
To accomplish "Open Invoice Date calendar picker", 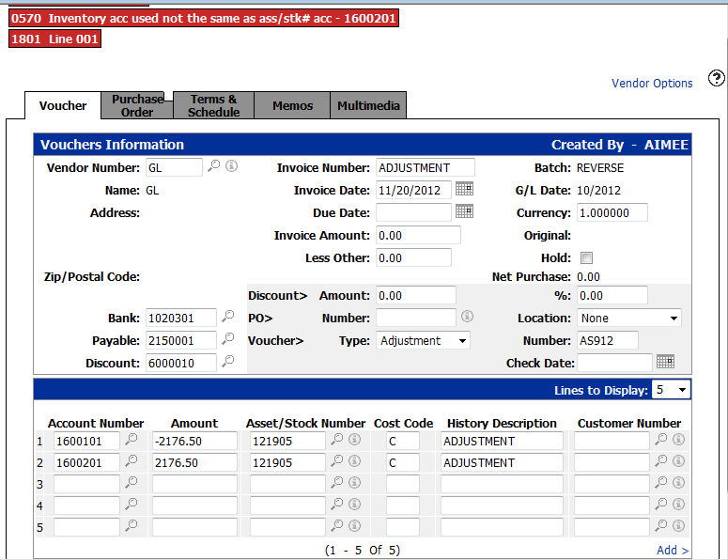I will click(x=464, y=189).
